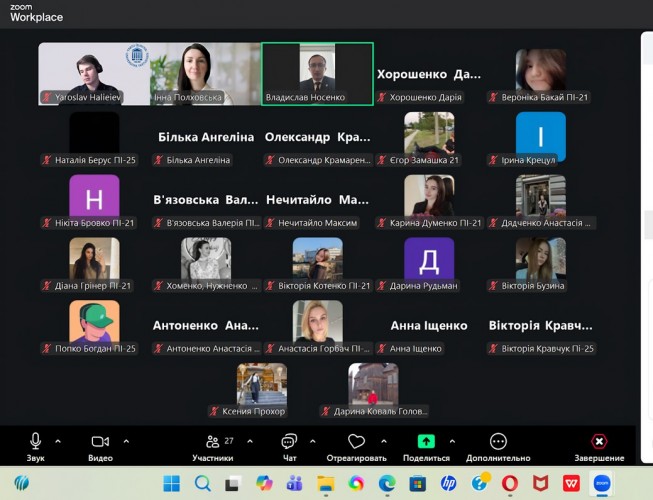Open the Opera browser taskbar icon

coord(509,483)
